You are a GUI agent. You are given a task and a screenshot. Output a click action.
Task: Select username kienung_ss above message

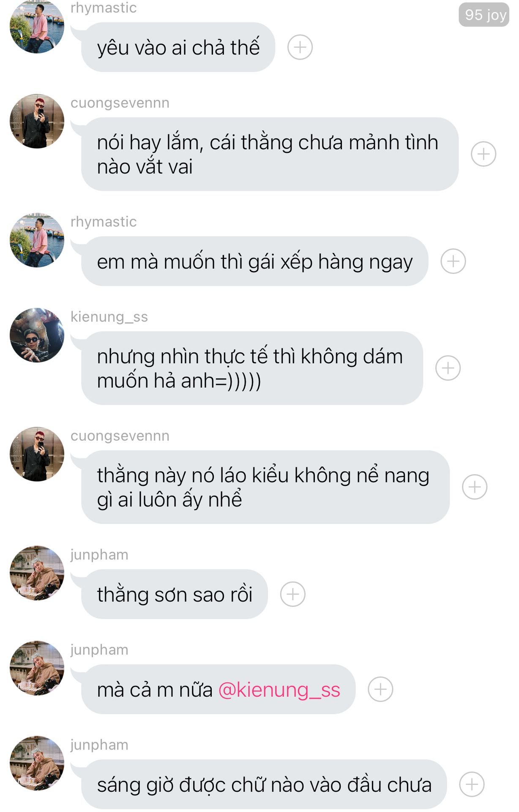[x=109, y=317]
